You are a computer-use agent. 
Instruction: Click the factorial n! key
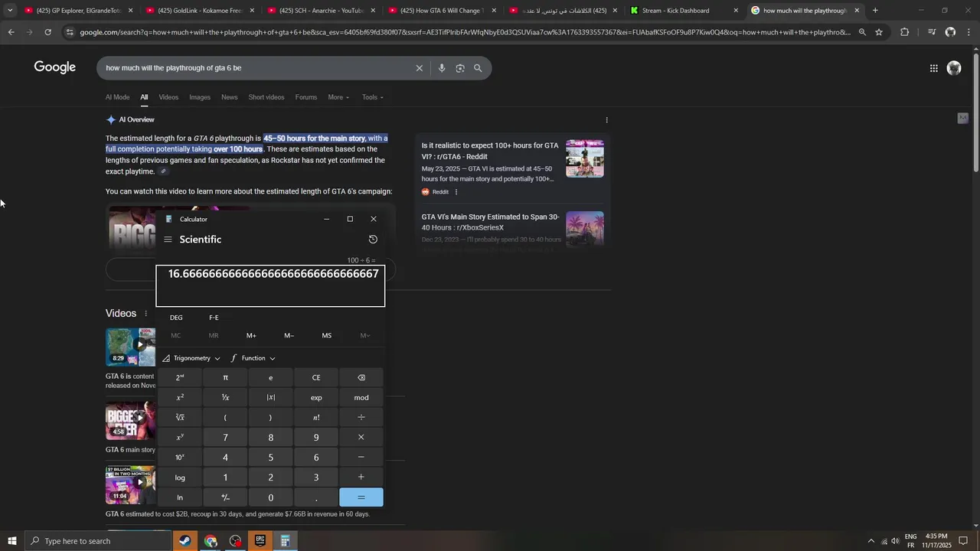click(x=316, y=417)
